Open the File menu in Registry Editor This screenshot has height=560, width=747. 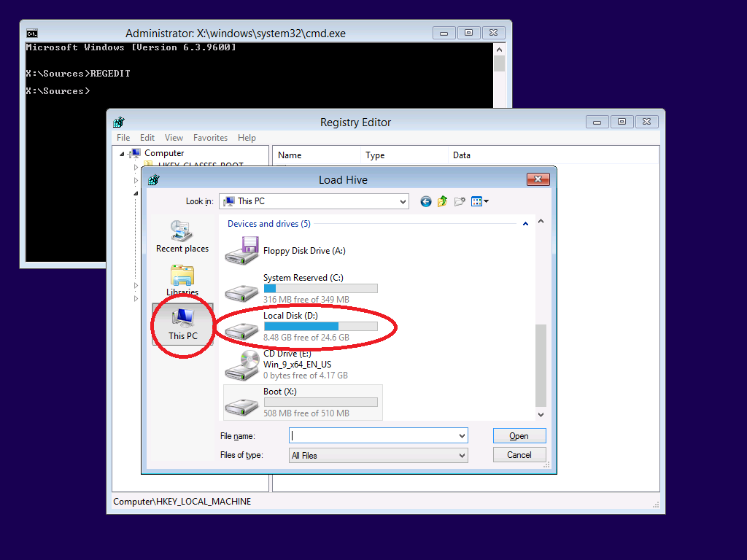click(x=123, y=138)
